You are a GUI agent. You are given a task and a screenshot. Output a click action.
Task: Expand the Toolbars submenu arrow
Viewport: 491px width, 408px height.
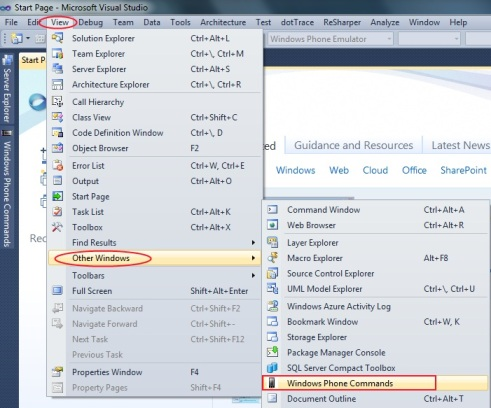pyautogui.click(x=253, y=275)
